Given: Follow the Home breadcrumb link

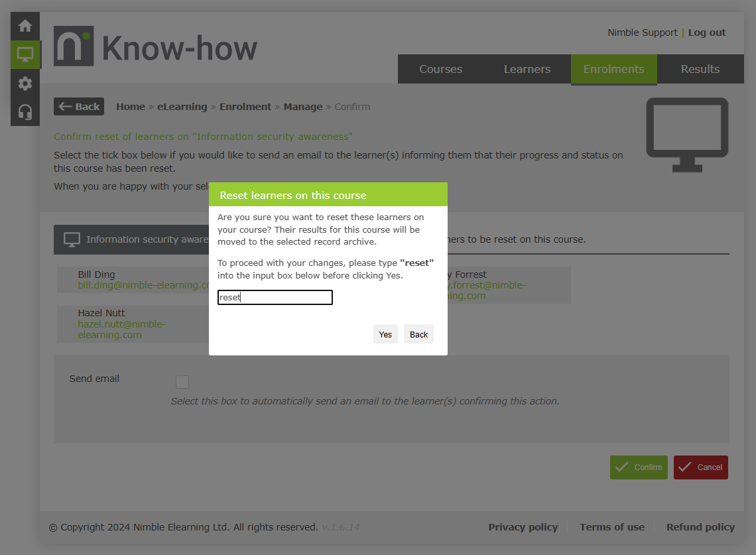Looking at the screenshot, I should click(131, 107).
